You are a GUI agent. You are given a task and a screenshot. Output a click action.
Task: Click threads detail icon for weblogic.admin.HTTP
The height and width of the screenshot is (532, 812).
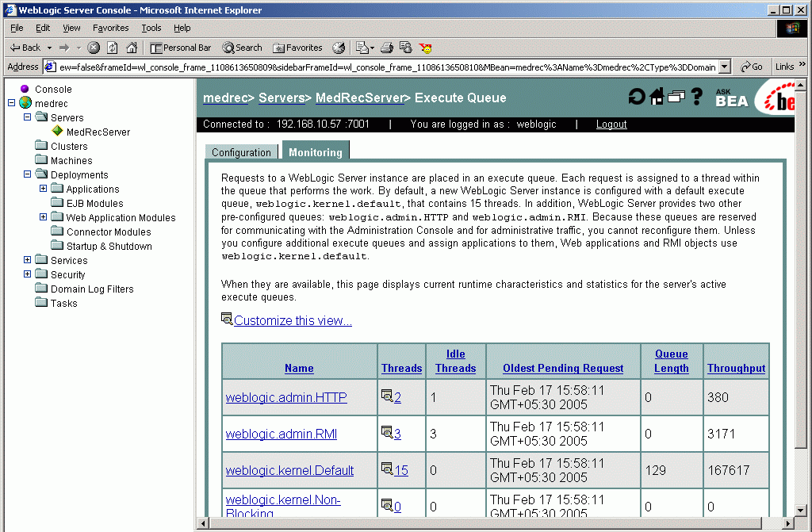click(386, 396)
